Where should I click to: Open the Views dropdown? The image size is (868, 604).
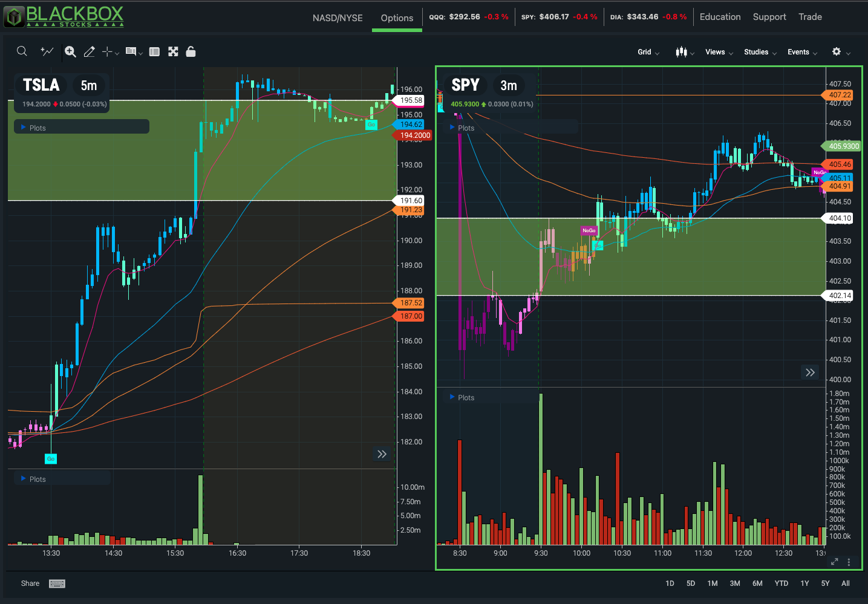click(x=719, y=52)
